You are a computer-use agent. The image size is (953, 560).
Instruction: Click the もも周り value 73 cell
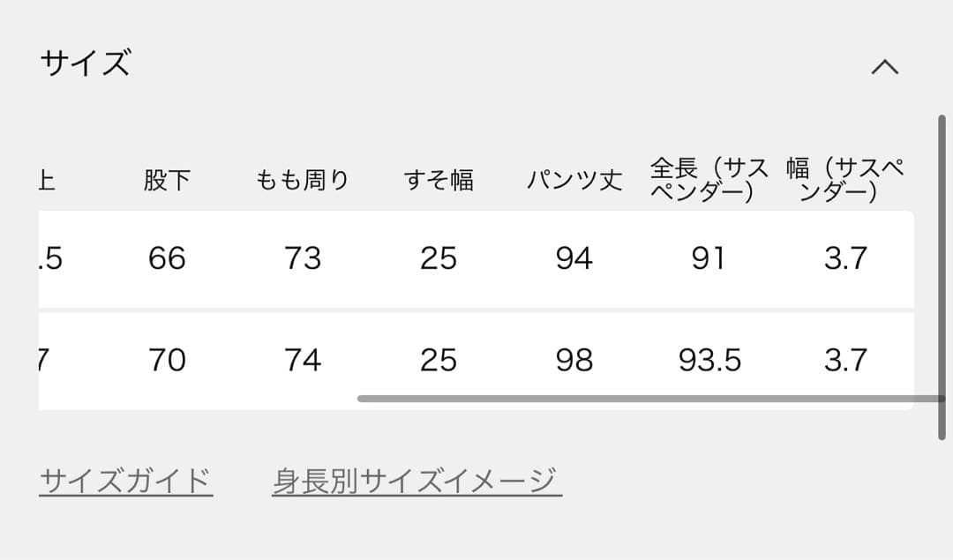pos(303,258)
